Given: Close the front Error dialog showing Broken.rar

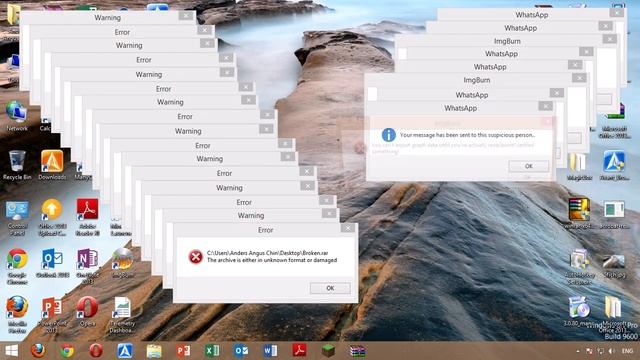Looking at the screenshot, I should (x=348, y=228).
